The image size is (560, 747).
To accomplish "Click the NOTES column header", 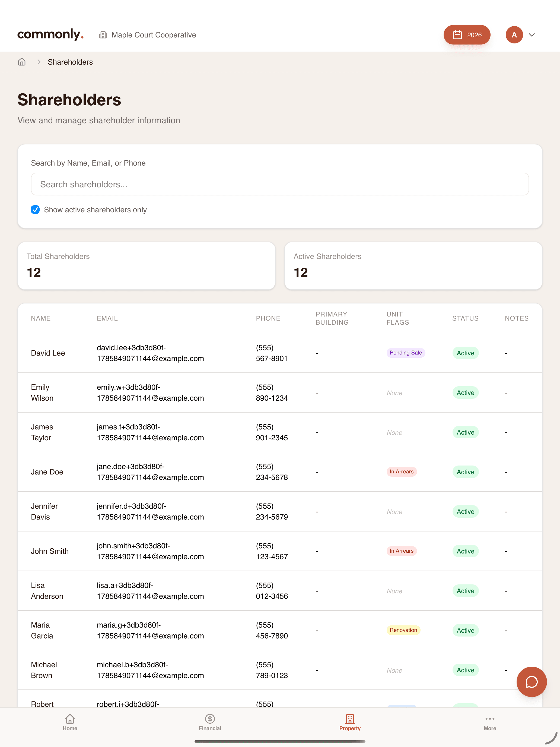I will 517,318.
